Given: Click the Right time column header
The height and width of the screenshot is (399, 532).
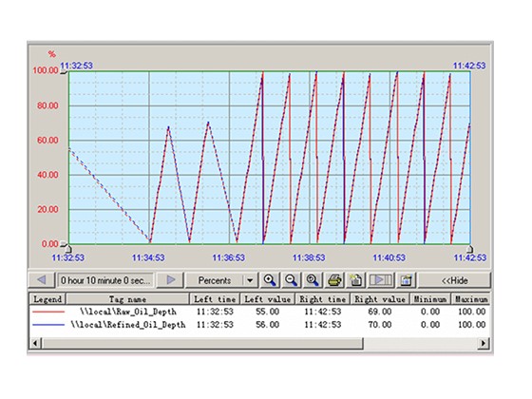Looking at the screenshot, I should click(322, 299).
